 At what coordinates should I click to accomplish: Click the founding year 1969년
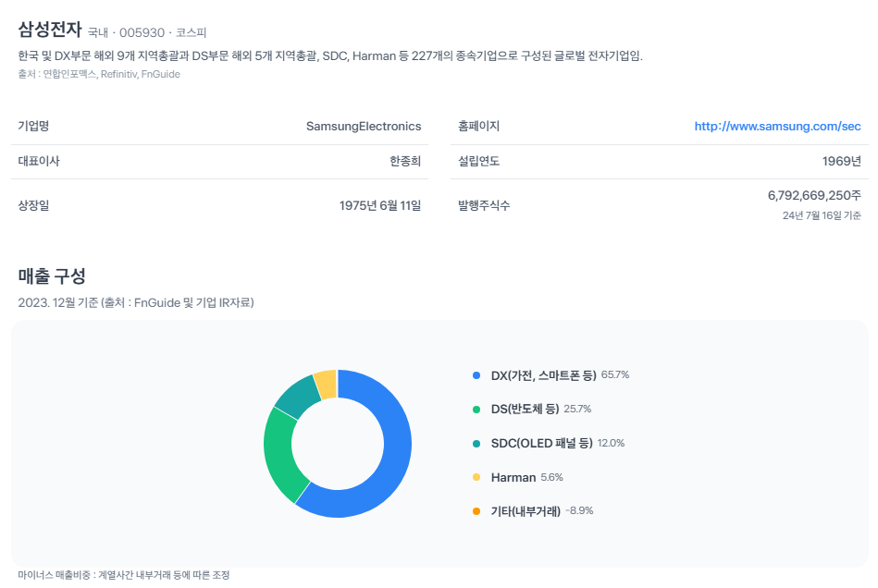click(842, 162)
